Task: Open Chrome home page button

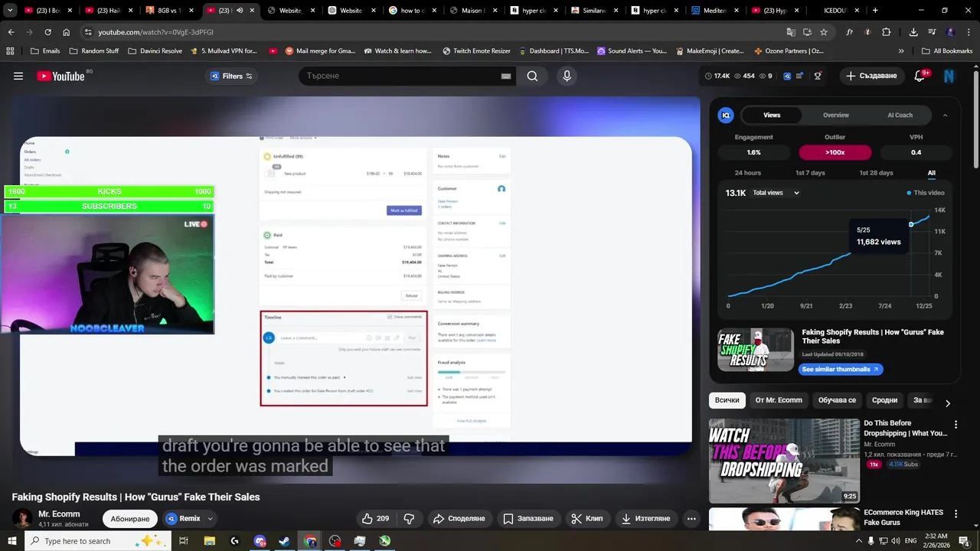Action: (x=67, y=32)
